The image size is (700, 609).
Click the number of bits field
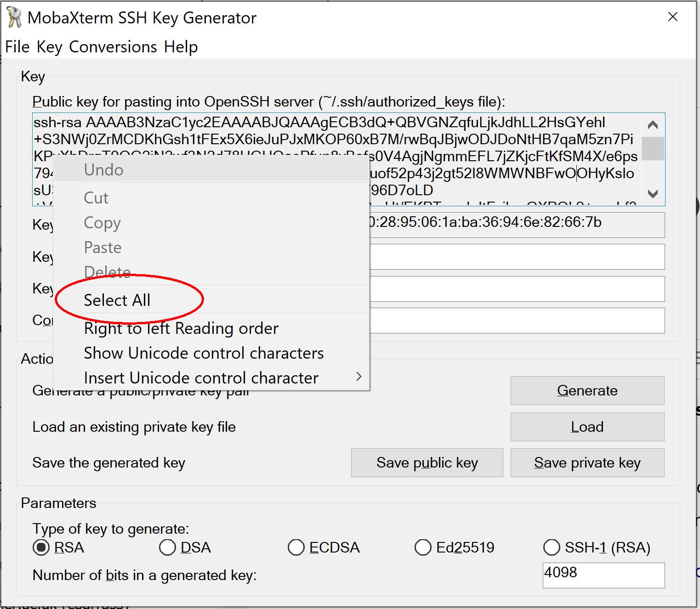click(603, 575)
